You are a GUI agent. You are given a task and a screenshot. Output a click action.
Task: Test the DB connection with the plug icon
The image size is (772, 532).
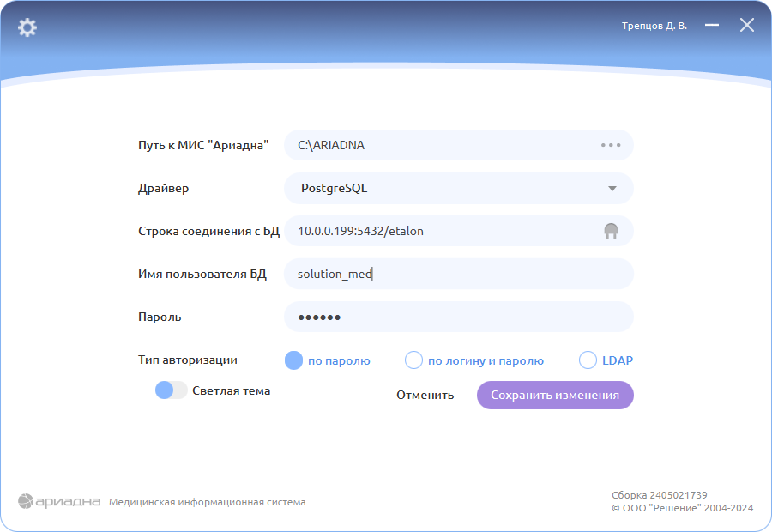[611, 231]
